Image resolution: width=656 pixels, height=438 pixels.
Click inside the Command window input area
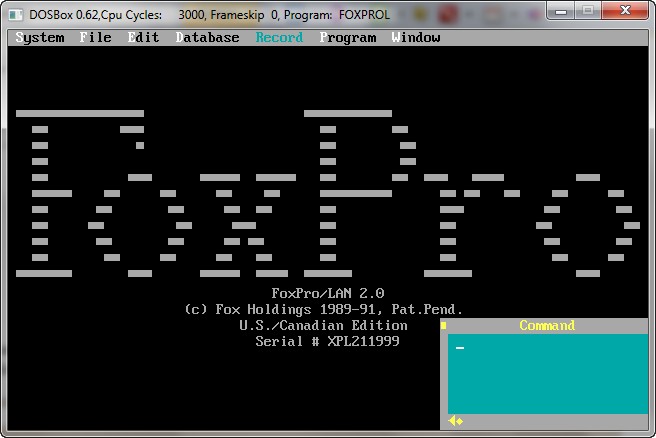click(548, 374)
